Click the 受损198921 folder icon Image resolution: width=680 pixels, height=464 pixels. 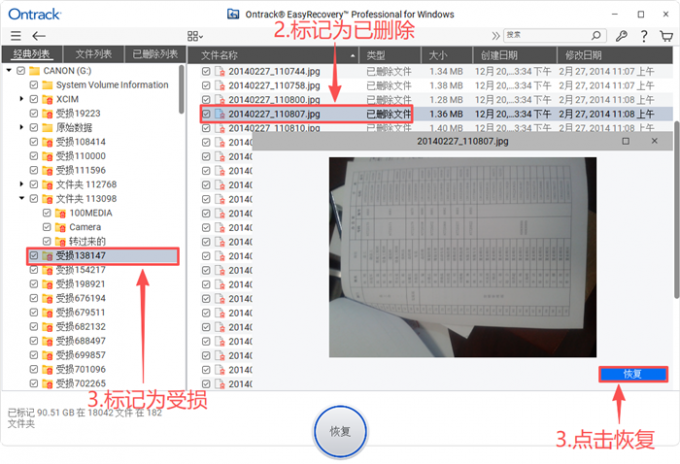pos(48,284)
